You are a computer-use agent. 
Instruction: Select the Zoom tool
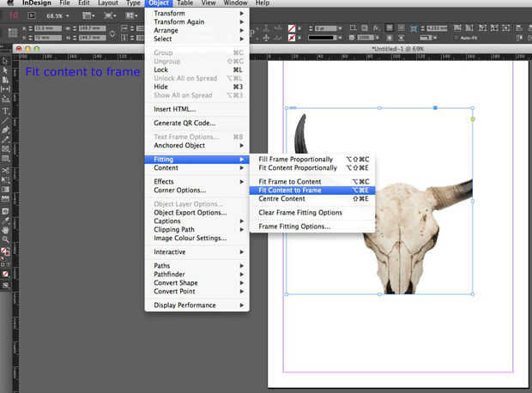pos(5,239)
